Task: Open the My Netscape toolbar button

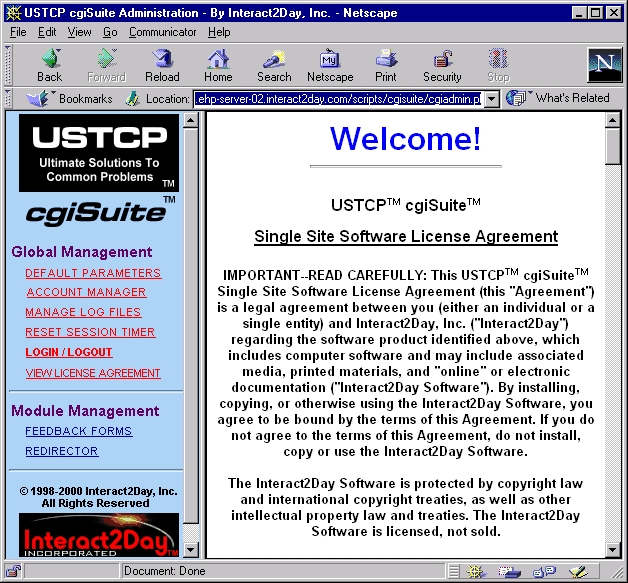Action: click(x=330, y=65)
